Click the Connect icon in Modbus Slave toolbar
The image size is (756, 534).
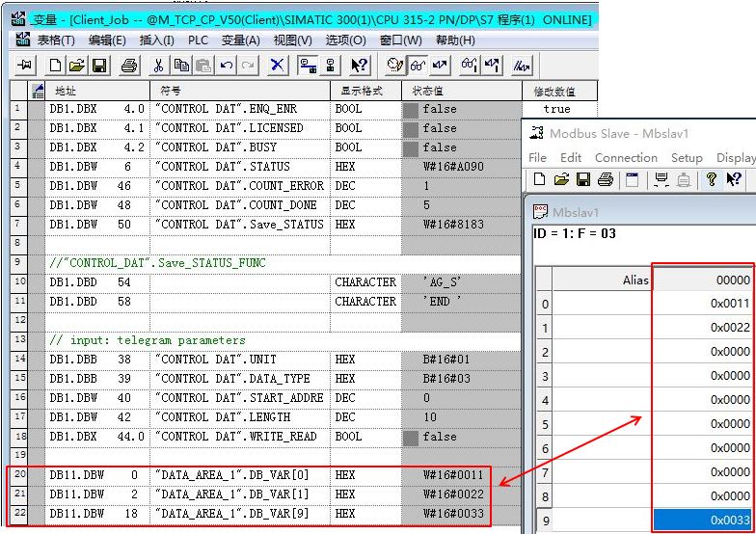[x=661, y=179]
